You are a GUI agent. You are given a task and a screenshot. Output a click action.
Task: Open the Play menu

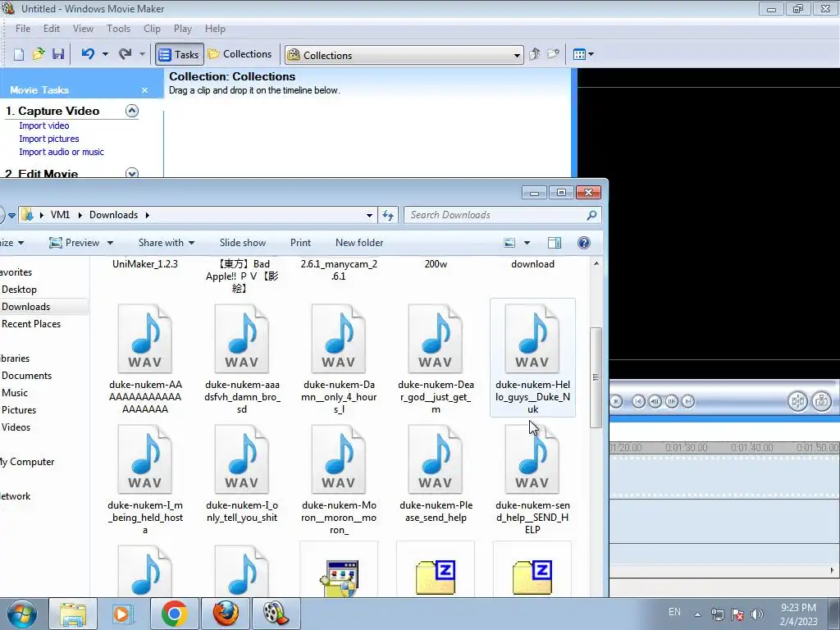tap(183, 29)
